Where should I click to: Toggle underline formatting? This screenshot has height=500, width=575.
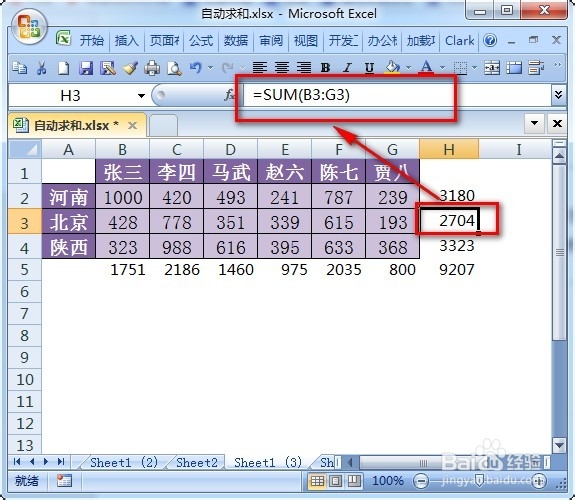click(x=369, y=68)
